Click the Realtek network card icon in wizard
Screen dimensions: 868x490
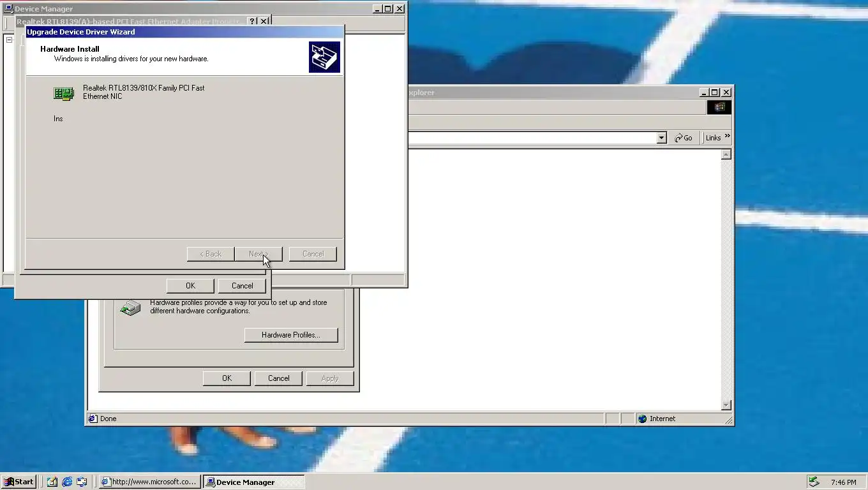click(x=64, y=94)
